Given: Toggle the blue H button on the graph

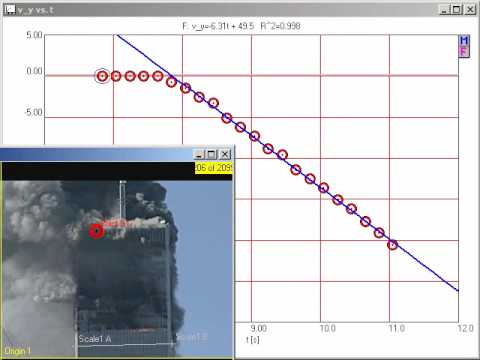Looking at the screenshot, I should coord(464,41).
